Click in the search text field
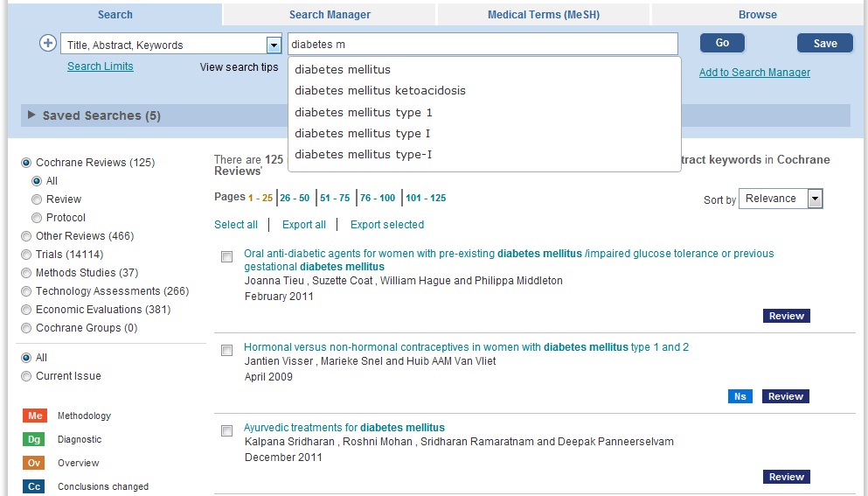 click(483, 45)
